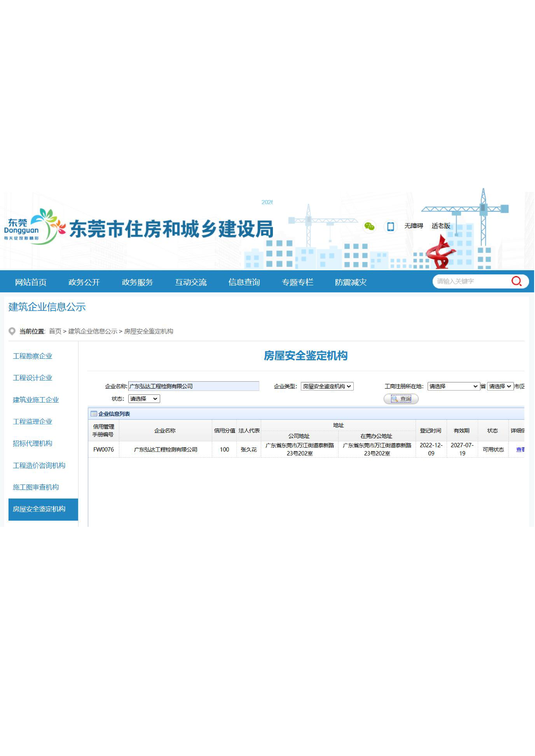
Task: Open 政务服务 menu
Action: 137,282
